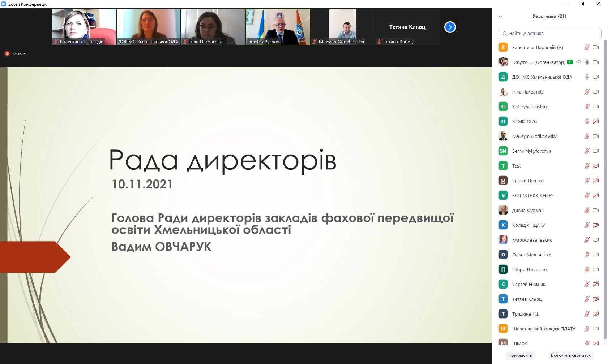Click the disabled camera icon for KPMK 1876
Viewport: 607px width, 364px height.
(x=596, y=122)
